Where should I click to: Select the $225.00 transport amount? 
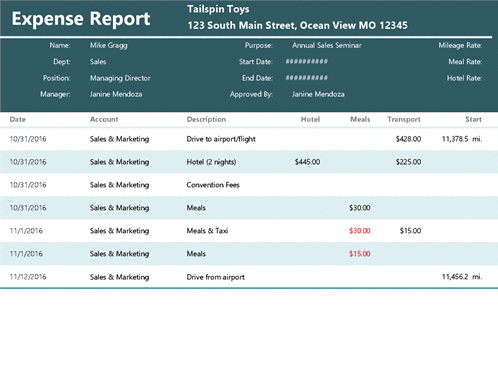coord(408,162)
